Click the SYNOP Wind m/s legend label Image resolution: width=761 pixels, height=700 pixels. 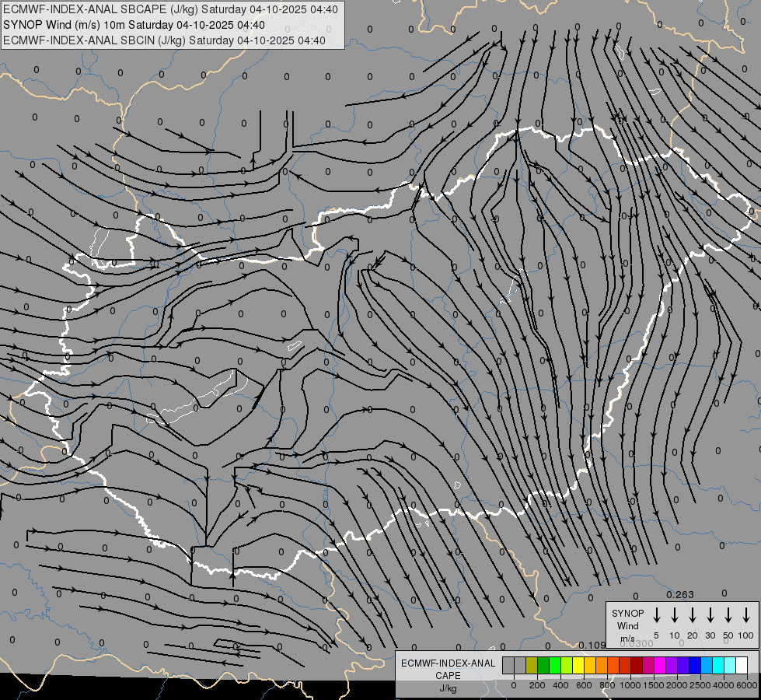(627, 625)
